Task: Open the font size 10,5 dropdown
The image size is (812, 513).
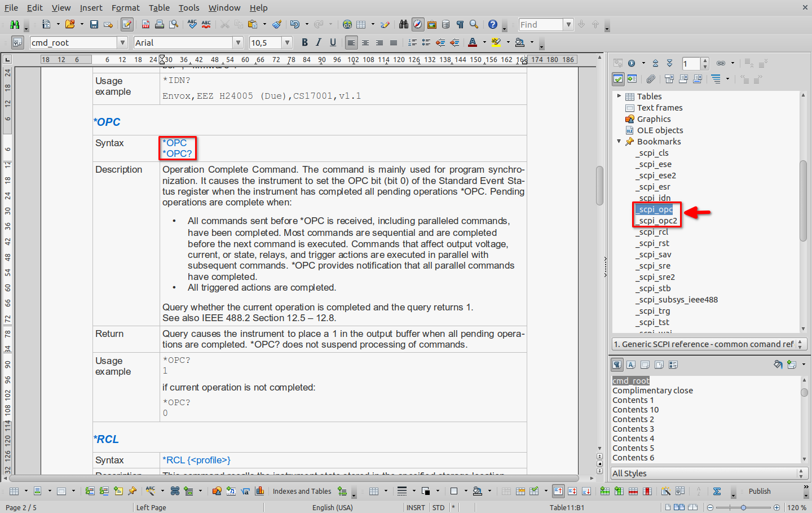Action: point(287,42)
